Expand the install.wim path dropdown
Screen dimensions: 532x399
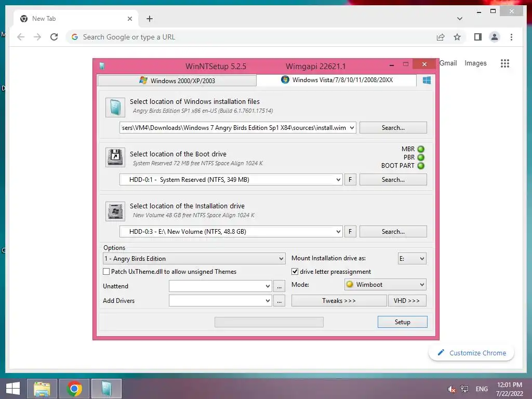tap(352, 128)
